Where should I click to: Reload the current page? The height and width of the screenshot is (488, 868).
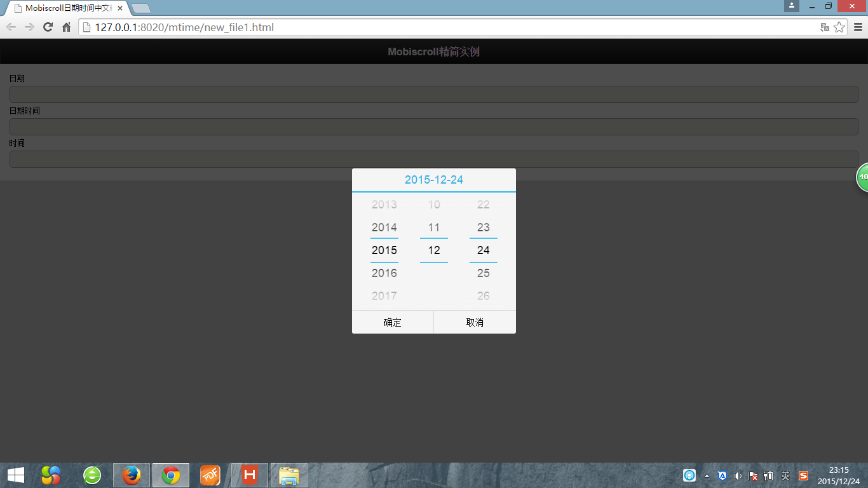pyautogui.click(x=48, y=27)
